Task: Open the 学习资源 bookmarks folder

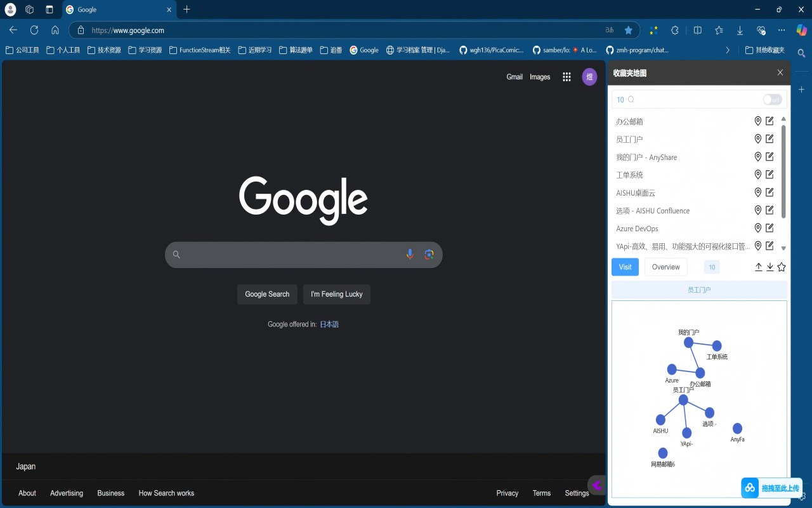Action: coord(145,50)
